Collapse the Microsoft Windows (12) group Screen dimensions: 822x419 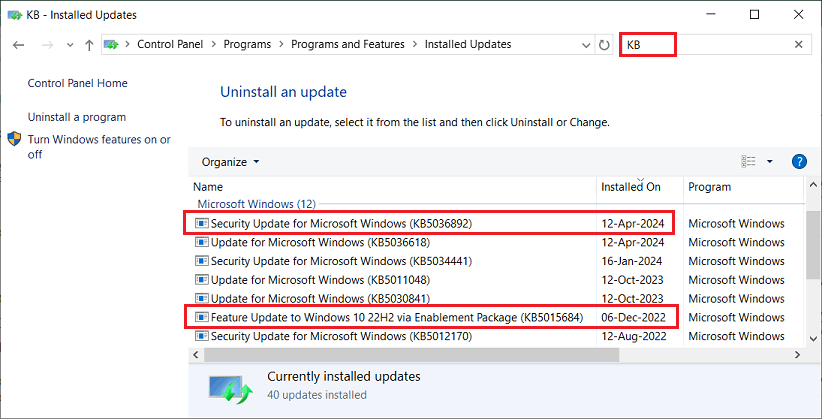coord(256,203)
